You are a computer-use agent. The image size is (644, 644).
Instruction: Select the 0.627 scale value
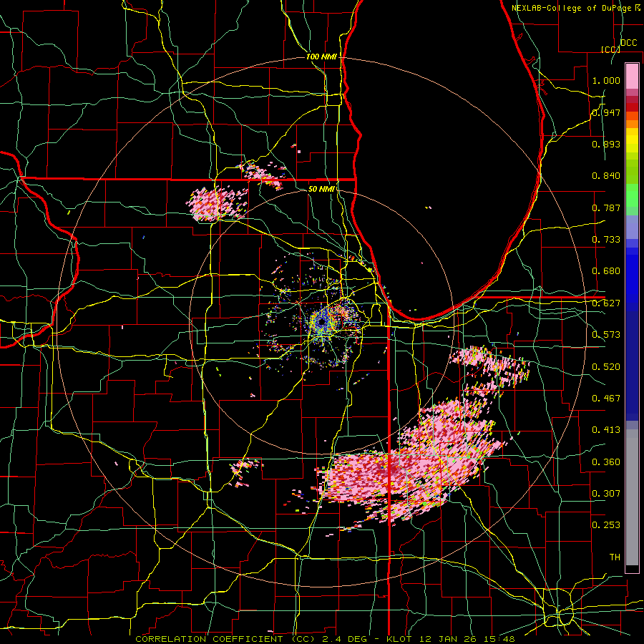point(606,303)
